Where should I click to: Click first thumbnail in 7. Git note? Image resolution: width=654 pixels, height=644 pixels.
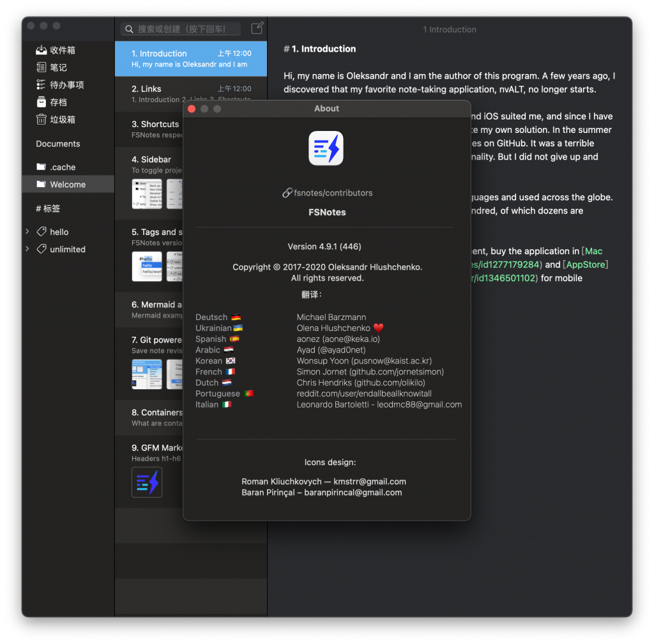(x=147, y=374)
